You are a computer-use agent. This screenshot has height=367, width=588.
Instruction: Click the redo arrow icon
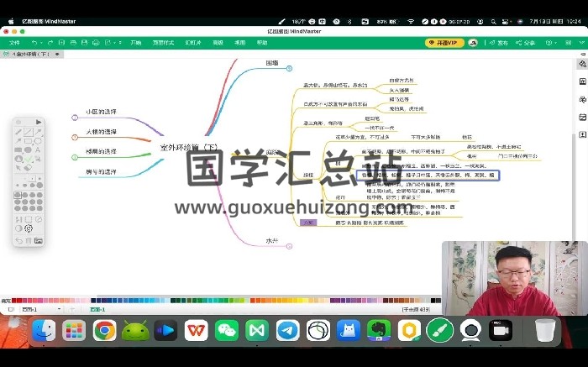point(50,43)
